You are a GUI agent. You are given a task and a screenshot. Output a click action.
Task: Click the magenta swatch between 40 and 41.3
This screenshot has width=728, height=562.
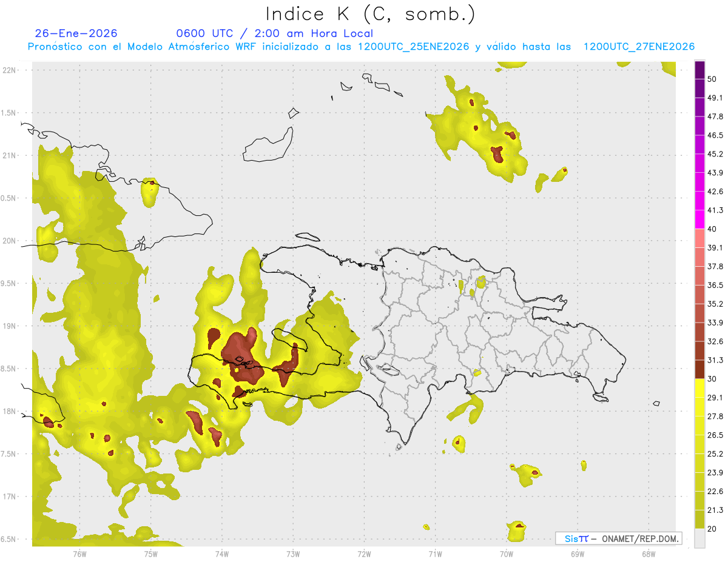click(x=699, y=219)
